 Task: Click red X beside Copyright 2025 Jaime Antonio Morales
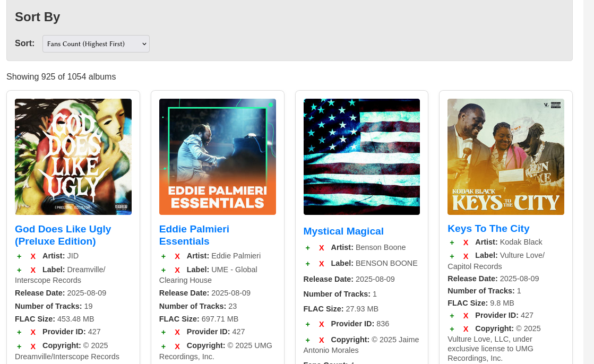[x=322, y=340]
